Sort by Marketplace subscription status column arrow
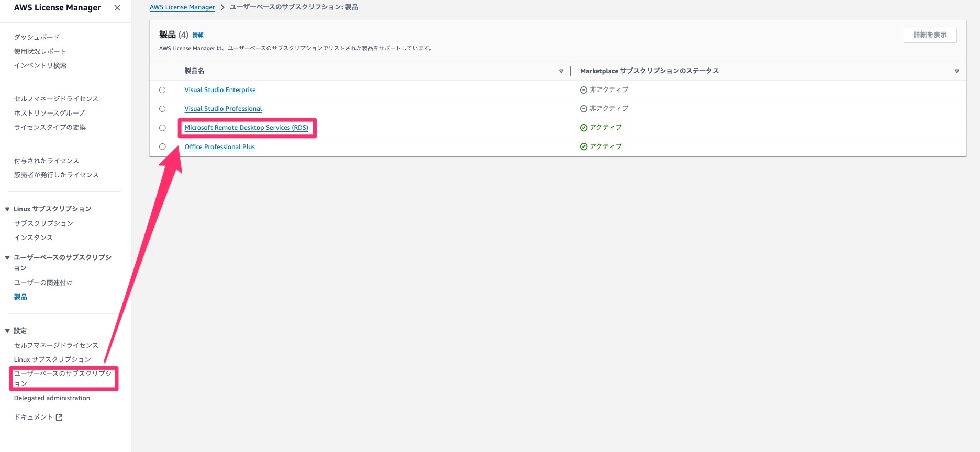The height and width of the screenshot is (452, 980). coord(957,71)
